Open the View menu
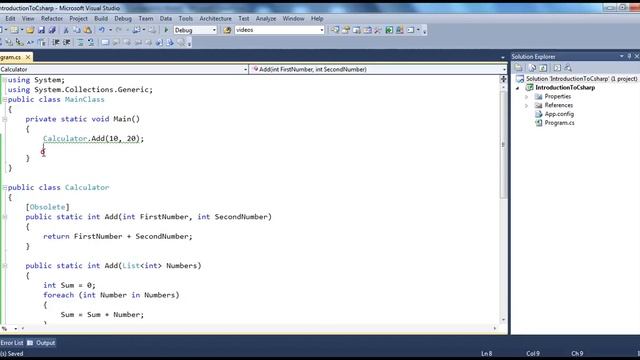The image size is (640, 360). (x=28, y=18)
